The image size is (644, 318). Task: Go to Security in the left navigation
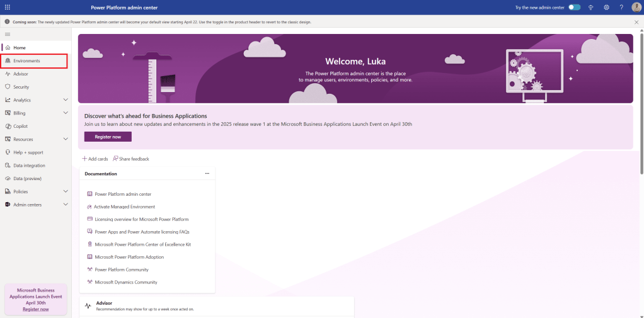click(x=21, y=87)
